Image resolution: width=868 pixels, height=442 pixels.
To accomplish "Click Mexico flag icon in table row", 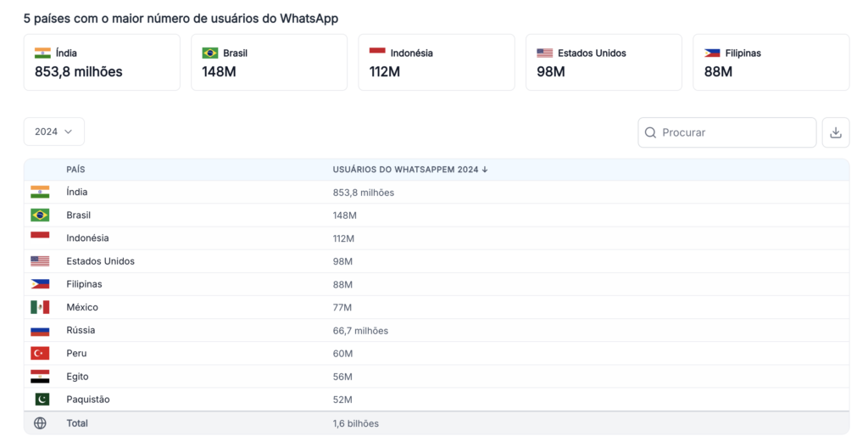I will point(40,307).
